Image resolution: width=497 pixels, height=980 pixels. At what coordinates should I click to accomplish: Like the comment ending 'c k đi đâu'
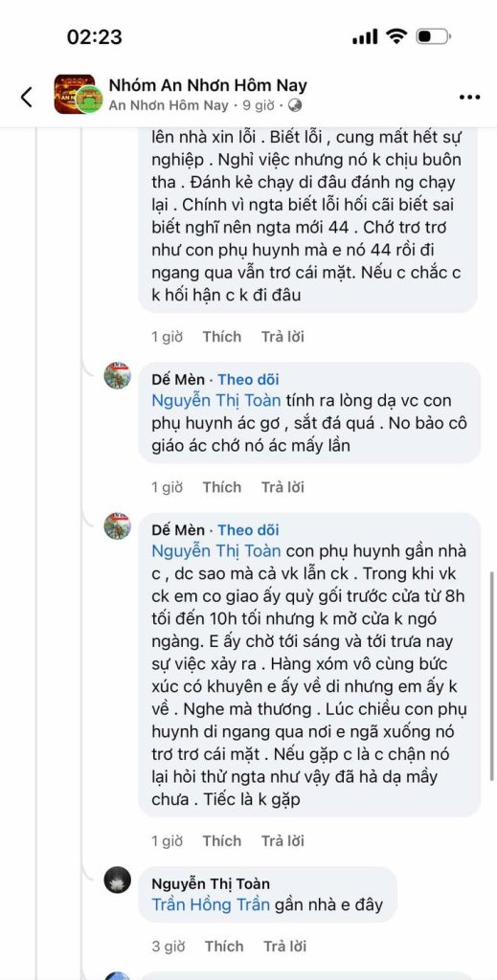[x=221, y=336]
